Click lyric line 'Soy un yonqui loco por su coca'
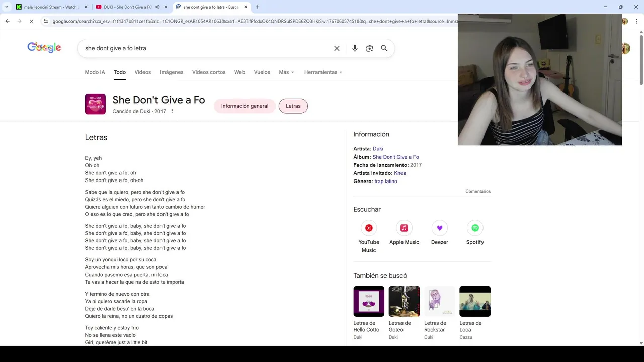Viewport: 644px width, 362px height. tap(121, 260)
